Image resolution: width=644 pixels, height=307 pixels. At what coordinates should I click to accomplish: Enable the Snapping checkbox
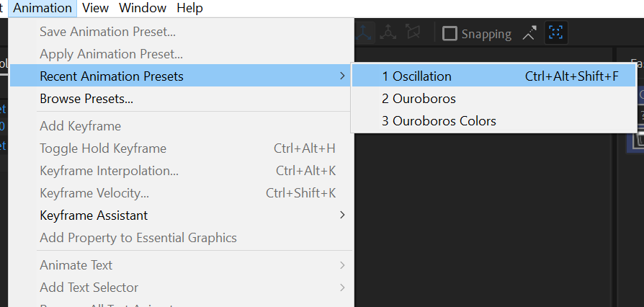(450, 33)
